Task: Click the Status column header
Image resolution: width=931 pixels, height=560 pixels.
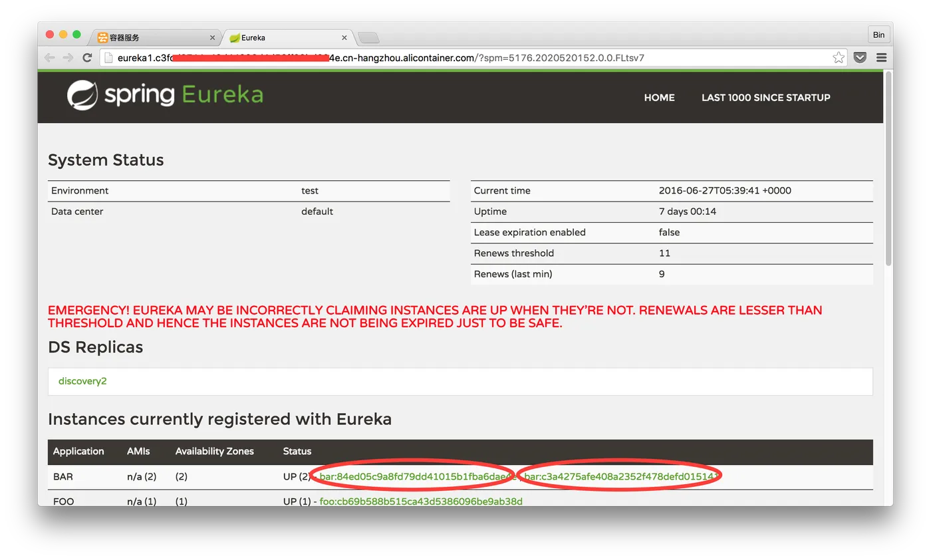Action: coord(297,451)
